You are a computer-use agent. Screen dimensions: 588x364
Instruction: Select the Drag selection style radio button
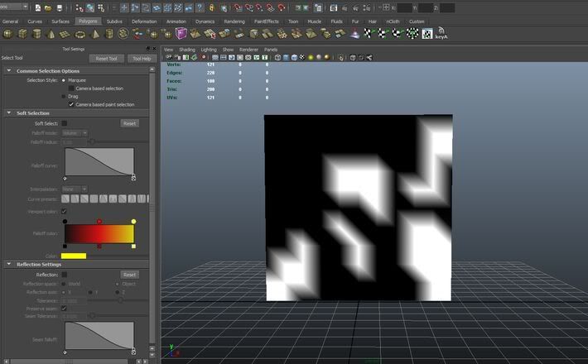pyautogui.click(x=65, y=96)
